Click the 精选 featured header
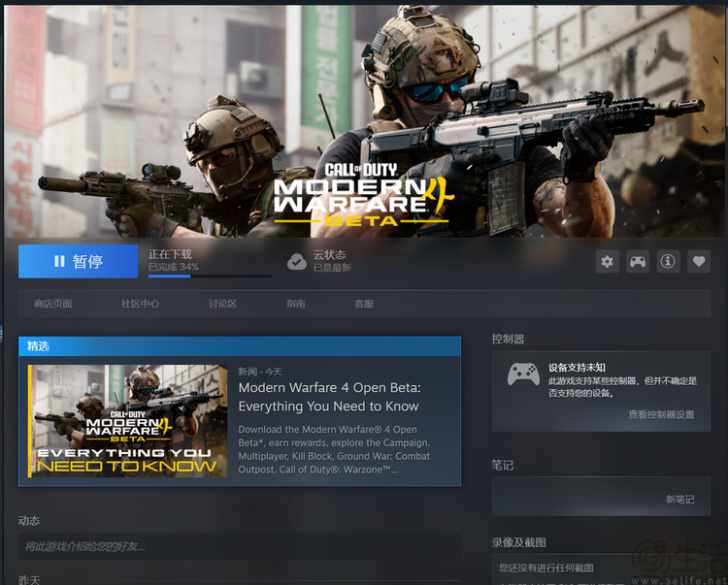 click(x=240, y=346)
